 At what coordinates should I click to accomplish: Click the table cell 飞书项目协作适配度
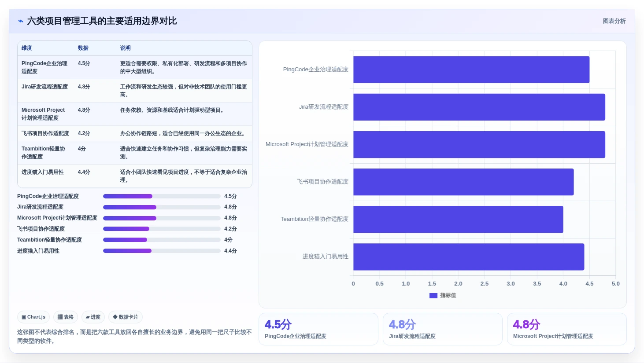[x=45, y=133]
